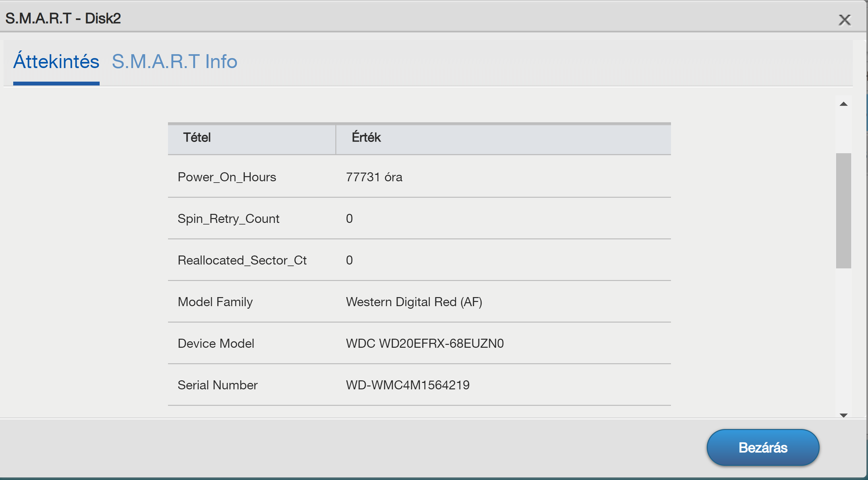Viewport: 868px width, 480px height.
Task: Select the Spin_Retry_Count label
Action: click(229, 219)
